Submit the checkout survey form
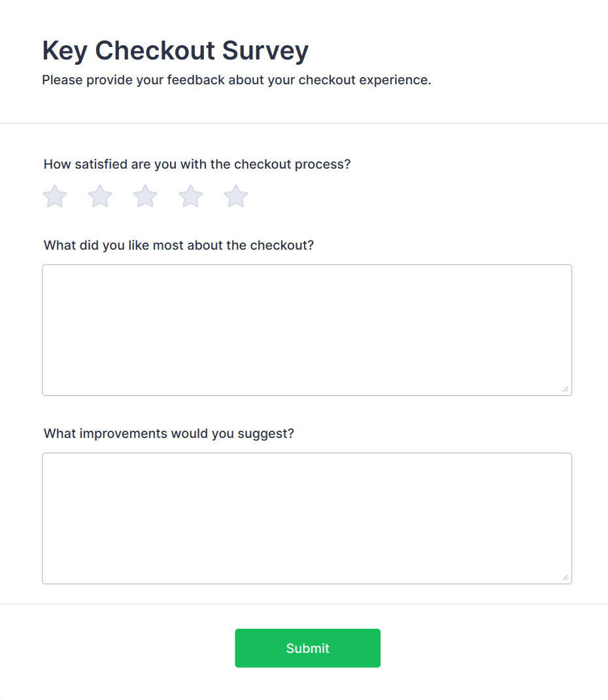The width and height of the screenshot is (608, 700). [x=307, y=648]
